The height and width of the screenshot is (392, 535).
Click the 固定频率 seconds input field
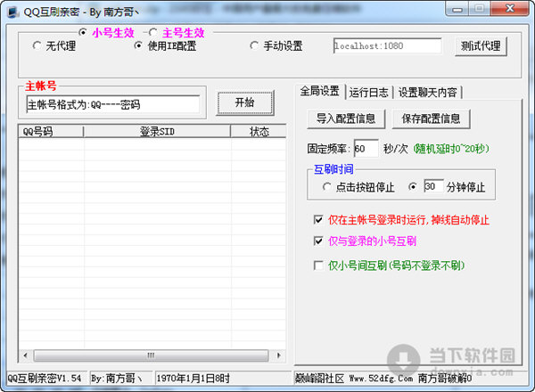click(x=366, y=148)
